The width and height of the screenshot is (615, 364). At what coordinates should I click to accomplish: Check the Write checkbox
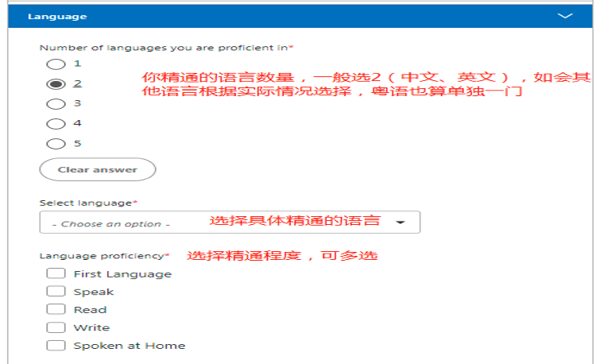point(56,327)
